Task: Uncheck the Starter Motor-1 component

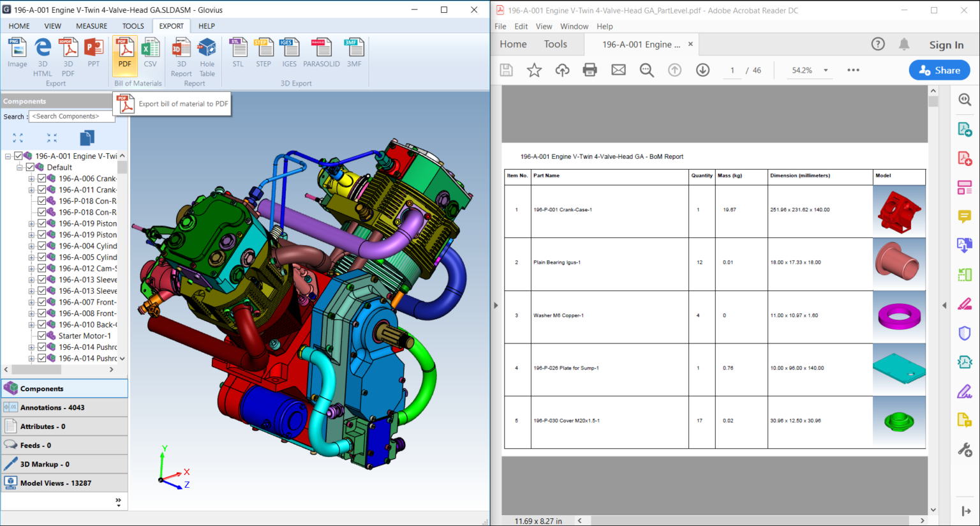Action: pyautogui.click(x=43, y=335)
